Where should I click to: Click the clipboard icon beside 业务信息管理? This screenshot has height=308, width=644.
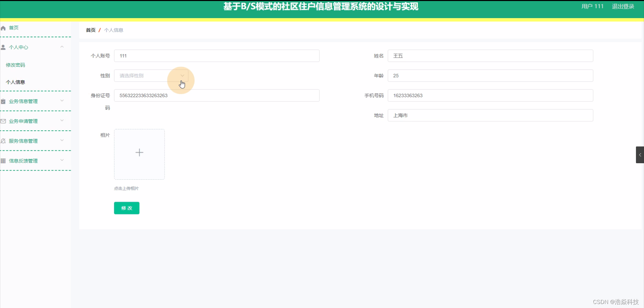(x=3, y=101)
